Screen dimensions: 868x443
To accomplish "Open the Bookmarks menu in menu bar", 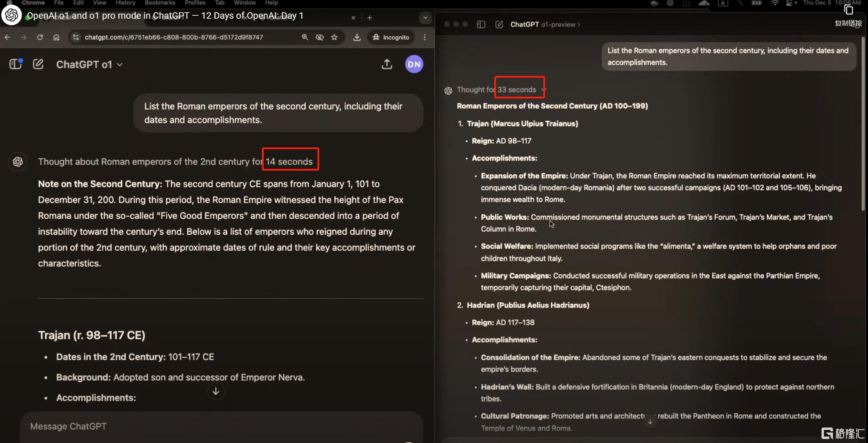I will [x=160, y=3].
